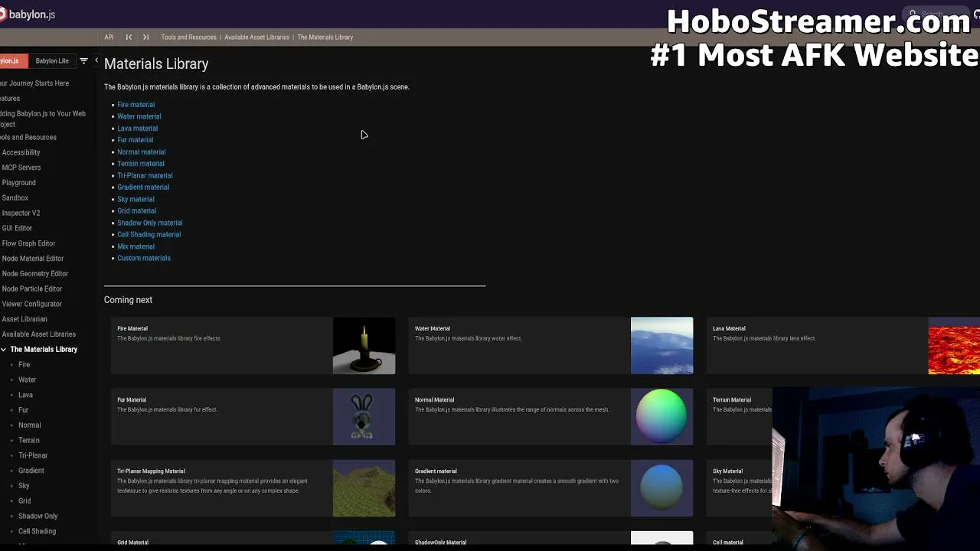
Task: Open the Sky material link
Action: pos(136,200)
